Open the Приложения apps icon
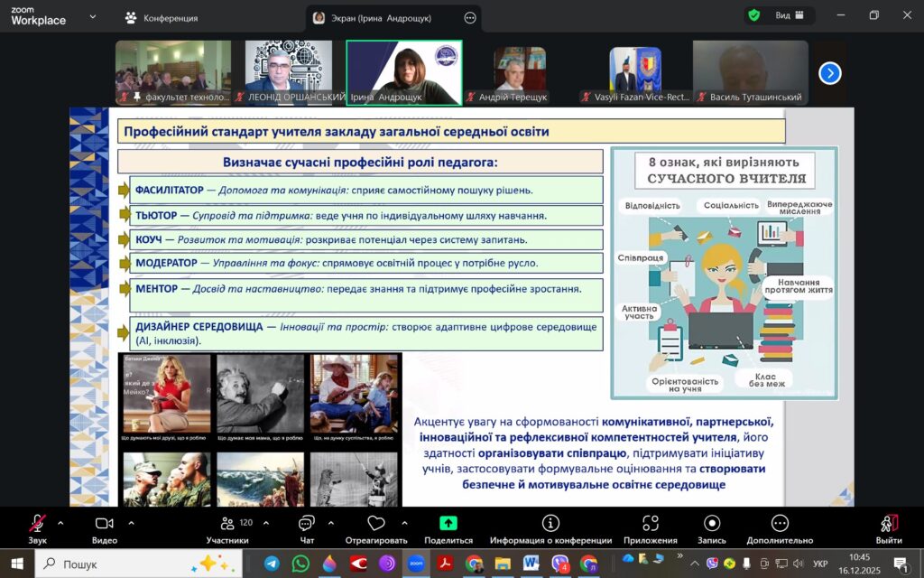 point(650,524)
